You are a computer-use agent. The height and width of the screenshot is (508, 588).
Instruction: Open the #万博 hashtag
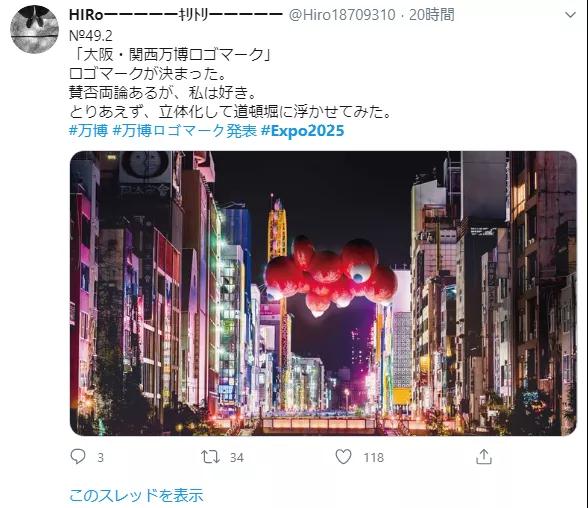click(88, 131)
